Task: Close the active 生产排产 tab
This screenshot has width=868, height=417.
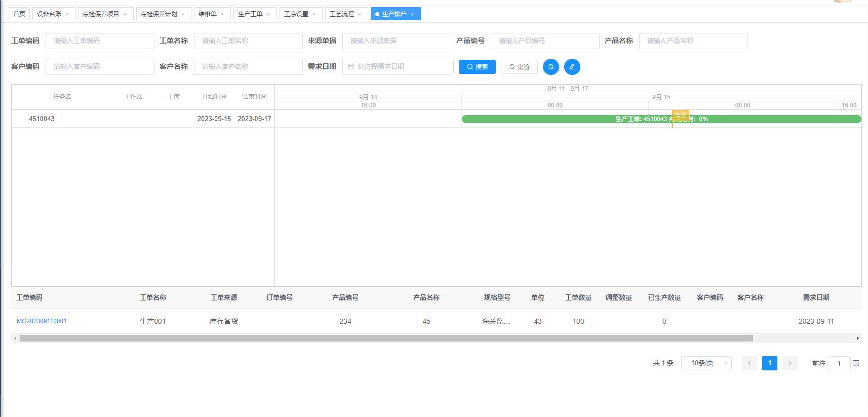Action: tap(412, 14)
